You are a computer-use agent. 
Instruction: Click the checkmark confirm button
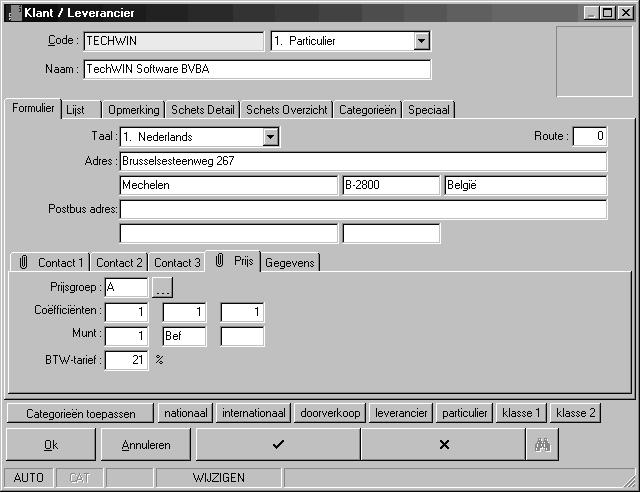tap(278, 444)
